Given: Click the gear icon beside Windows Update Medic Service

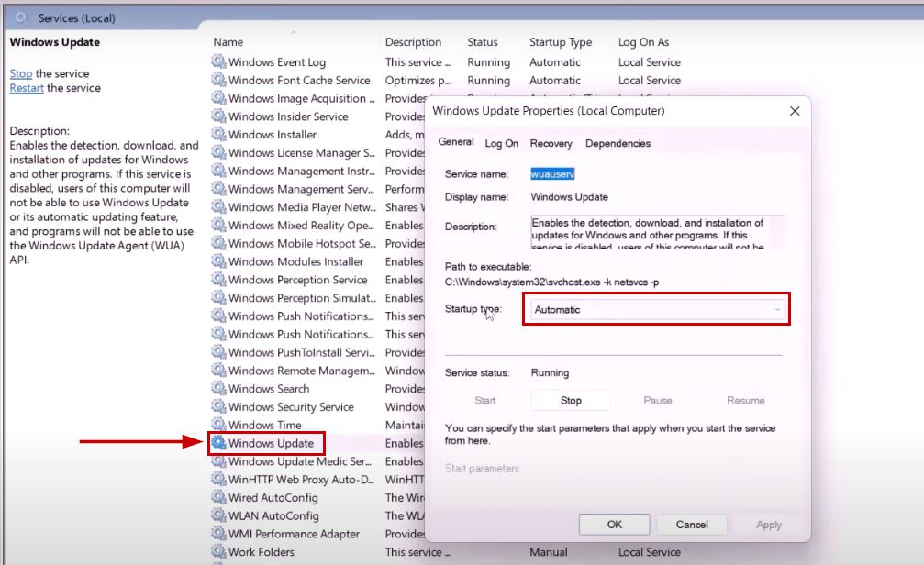Looking at the screenshot, I should click(x=218, y=460).
